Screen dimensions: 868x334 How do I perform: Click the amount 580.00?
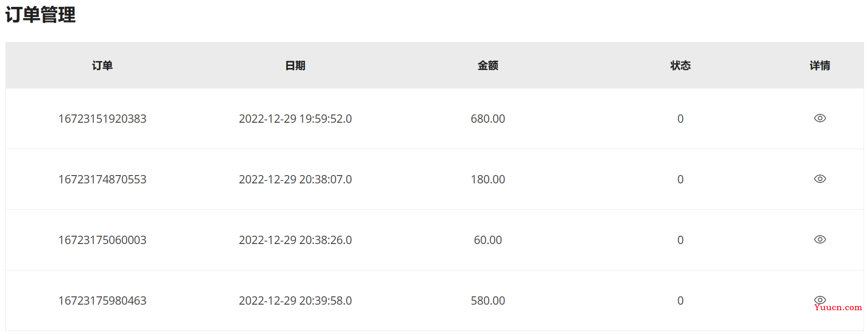[x=488, y=301]
